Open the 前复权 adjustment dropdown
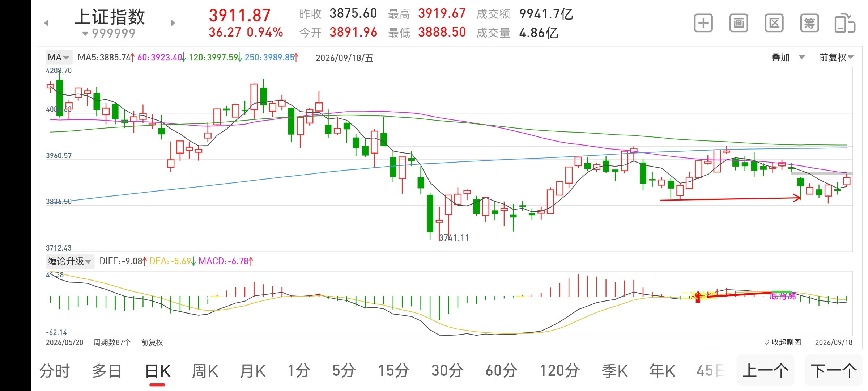The height and width of the screenshot is (391, 868). [x=836, y=57]
